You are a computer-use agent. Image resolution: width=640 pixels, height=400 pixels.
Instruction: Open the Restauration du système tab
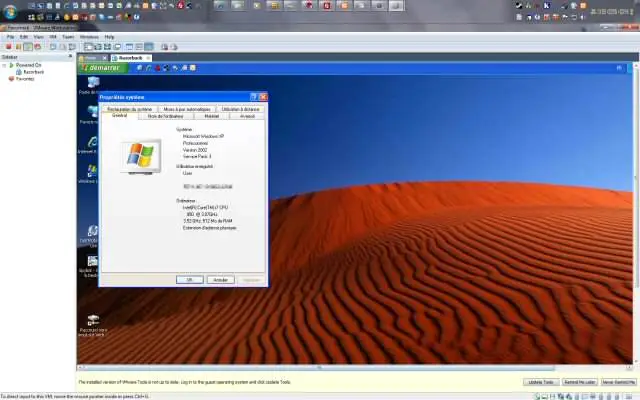click(129, 109)
